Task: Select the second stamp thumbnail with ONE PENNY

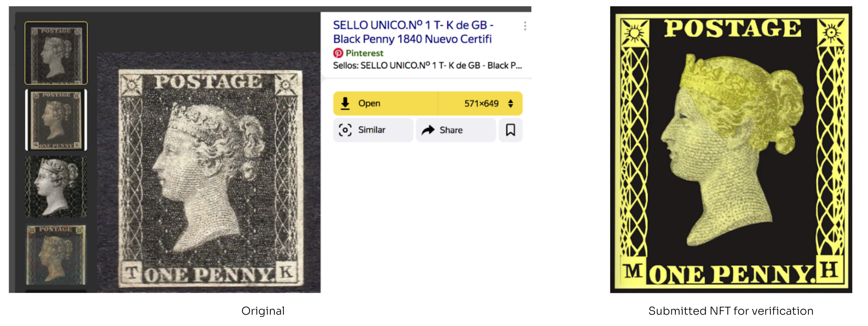Action: click(56, 120)
